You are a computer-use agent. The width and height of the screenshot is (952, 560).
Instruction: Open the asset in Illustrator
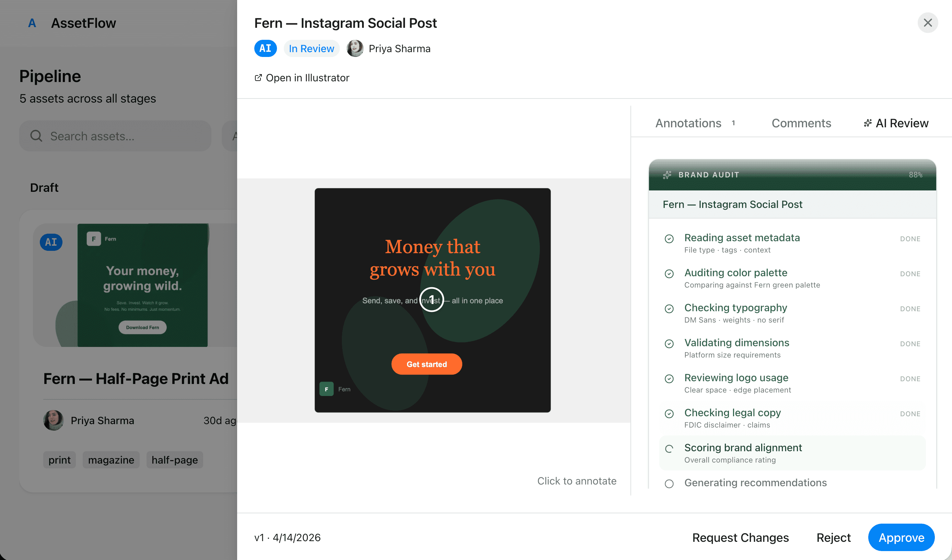point(302,78)
